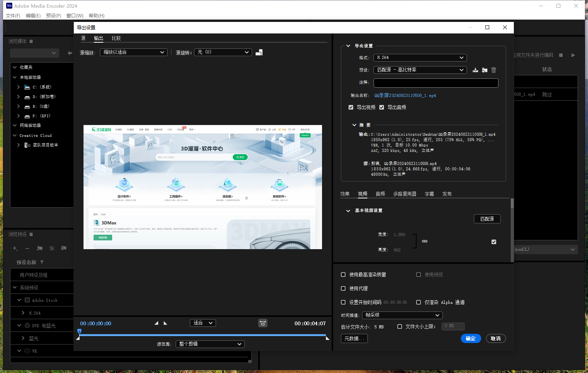
Task: Click the width-height link constraint icon
Action: [425, 241]
